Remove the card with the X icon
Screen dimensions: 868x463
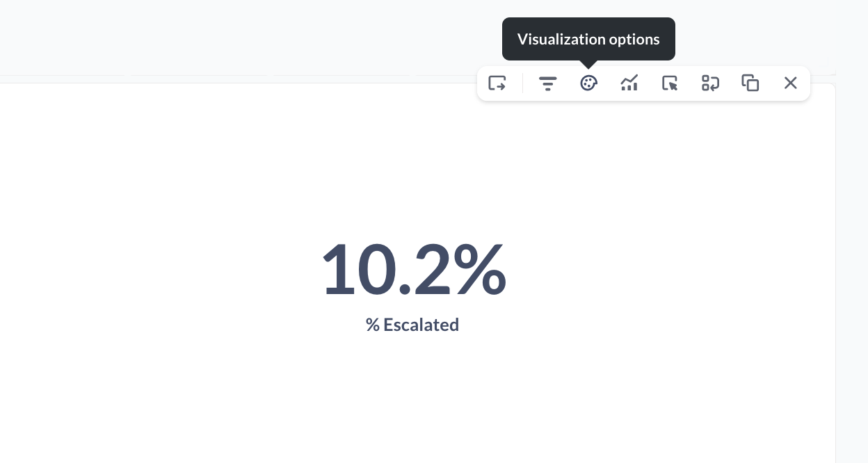790,83
